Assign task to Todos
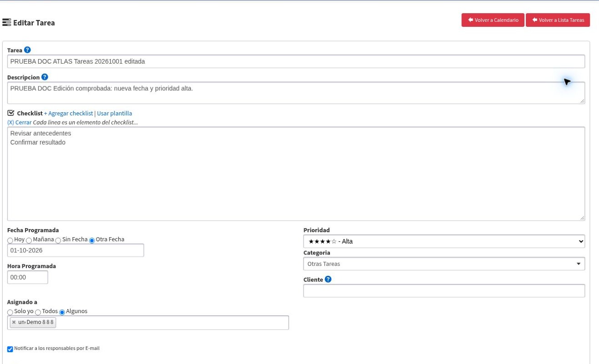The image size is (599, 364). pyautogui.click(x=38, y=312)
